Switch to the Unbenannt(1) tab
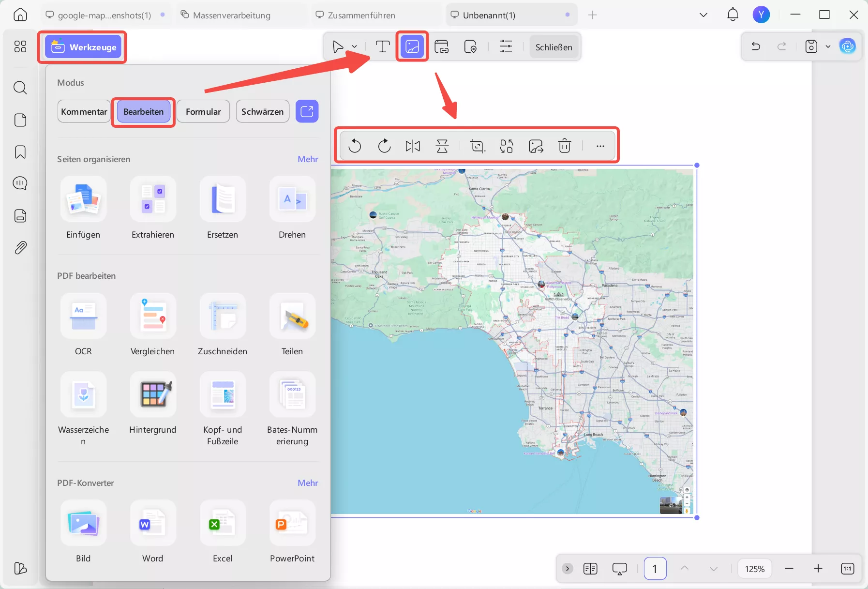868x589 pixels. pyautogui.click(x=511, y=15)
